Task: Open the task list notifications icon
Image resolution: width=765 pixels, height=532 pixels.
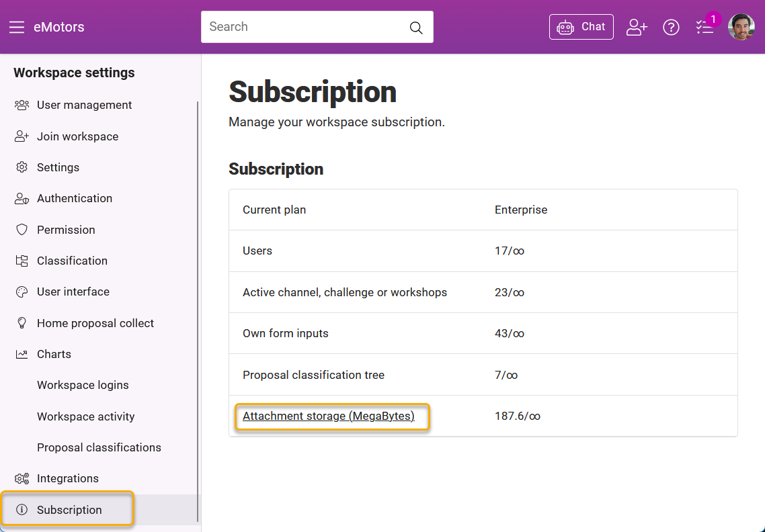Action: coord(704,27)
